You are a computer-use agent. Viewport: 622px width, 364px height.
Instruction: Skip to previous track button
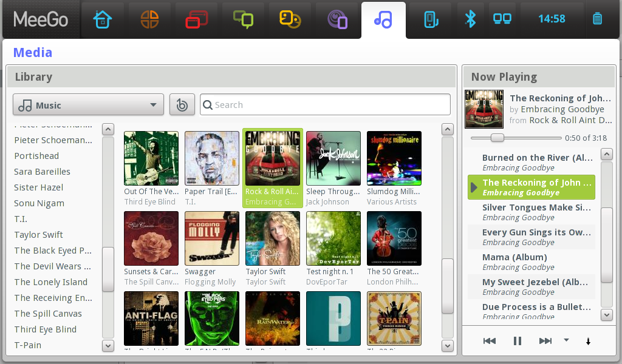490,341
